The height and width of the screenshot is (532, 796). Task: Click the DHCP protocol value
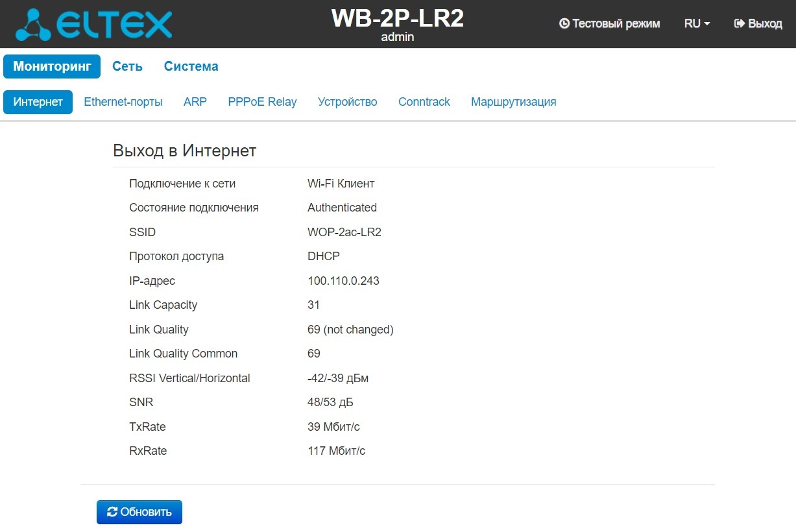324,256
